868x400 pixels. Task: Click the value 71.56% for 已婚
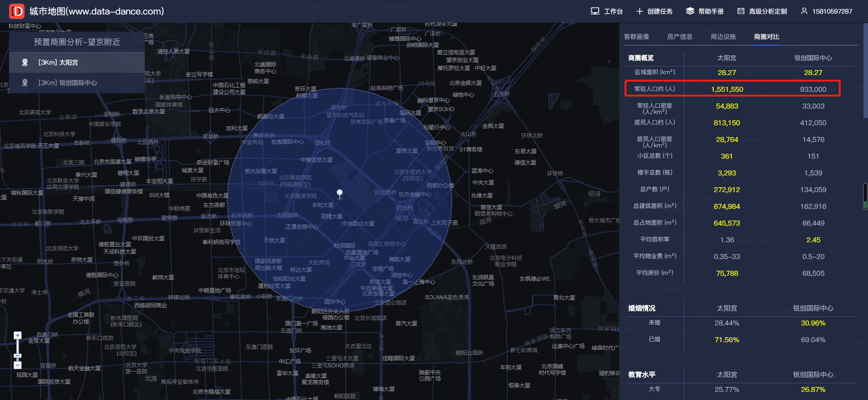(x=727, y=340)
